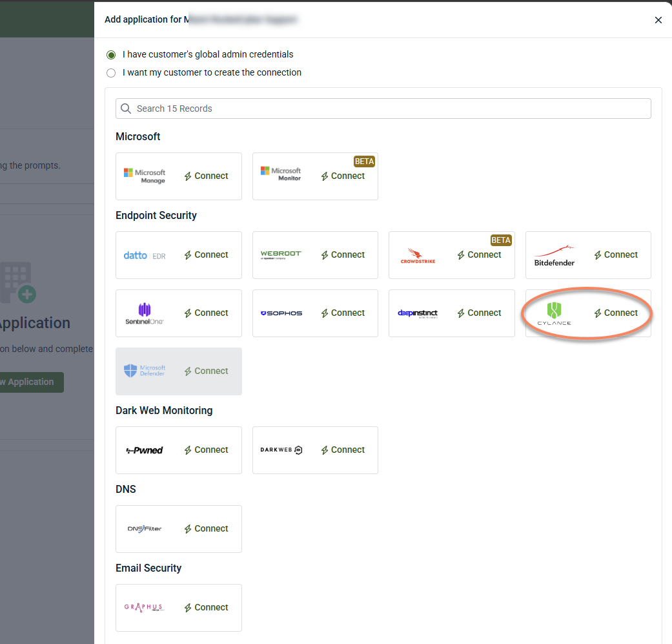This screenshot has height=644, width=672.
Task: Connect CrowdStrike
Action: tap(479, 254)
